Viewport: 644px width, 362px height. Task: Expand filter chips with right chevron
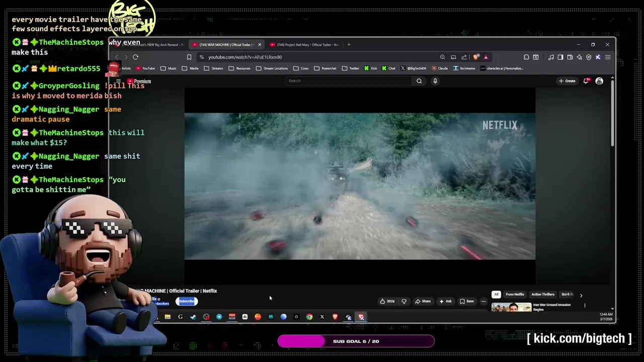[581, 296]
